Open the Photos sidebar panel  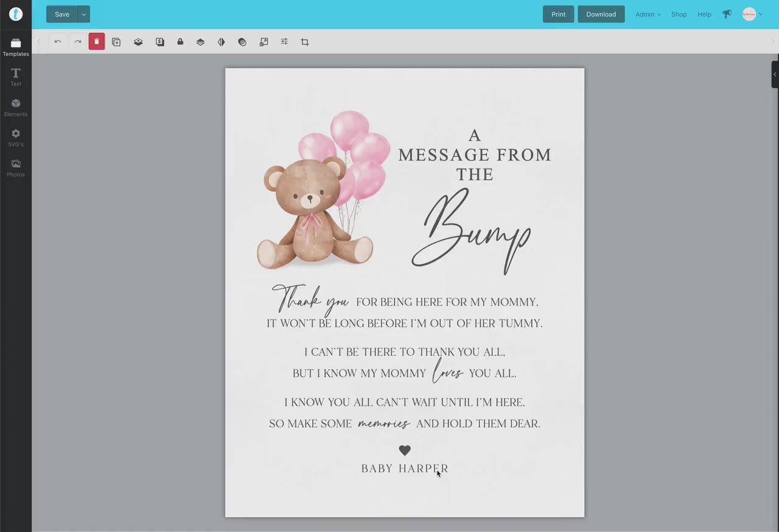point(16,168)
